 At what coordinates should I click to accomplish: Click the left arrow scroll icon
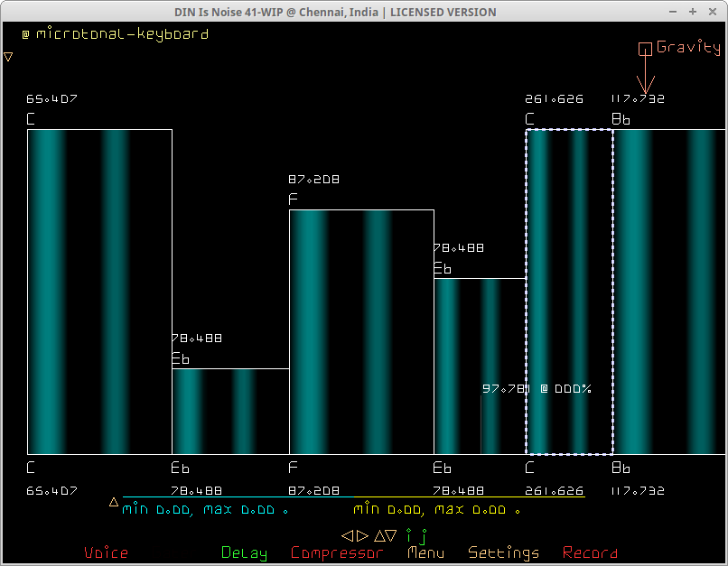pyautogui.click(x=347, y=535)
